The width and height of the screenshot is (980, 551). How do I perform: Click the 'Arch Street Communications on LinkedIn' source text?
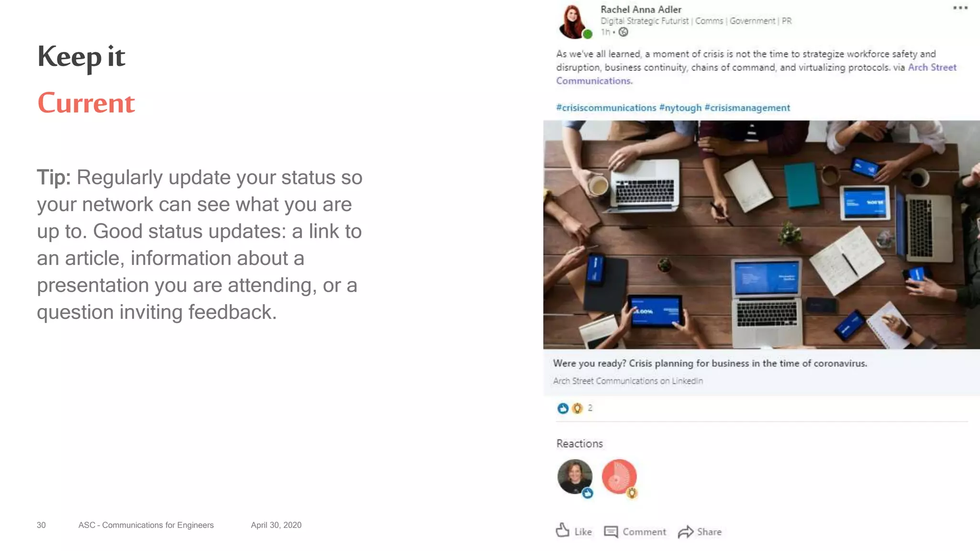pos(628,381)
